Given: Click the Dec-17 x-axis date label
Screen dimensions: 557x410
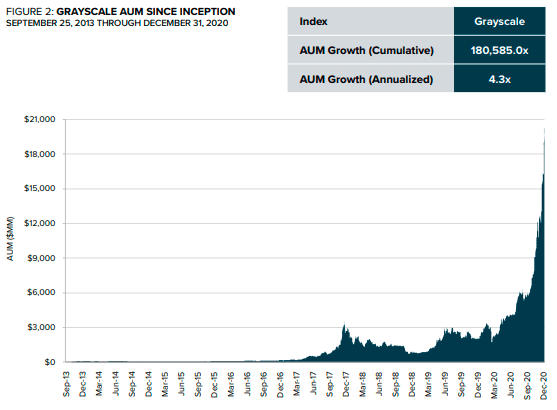Looking at the screenshot, I should tap(346, 384).
